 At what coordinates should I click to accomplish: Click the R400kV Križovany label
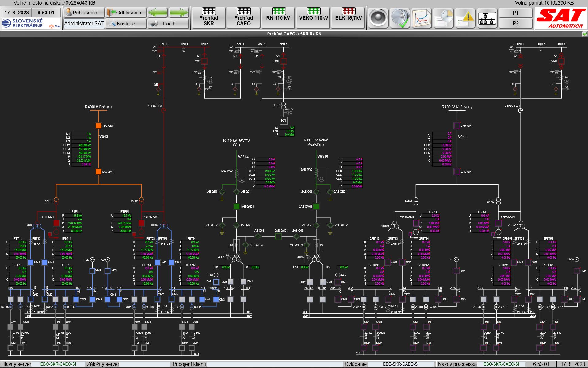457,107
